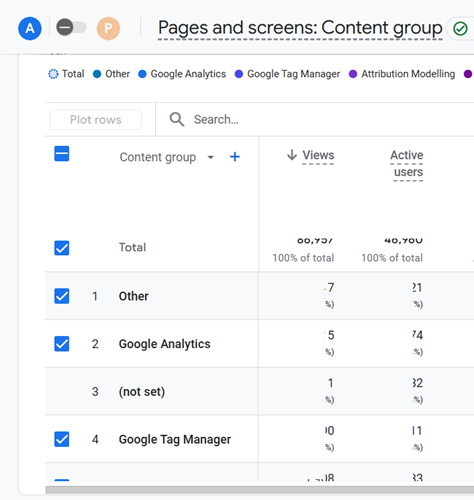This screenshot has width=474, height=500.
Task: Toggle the comparison switch beside the A avatar
Action: 71,27
